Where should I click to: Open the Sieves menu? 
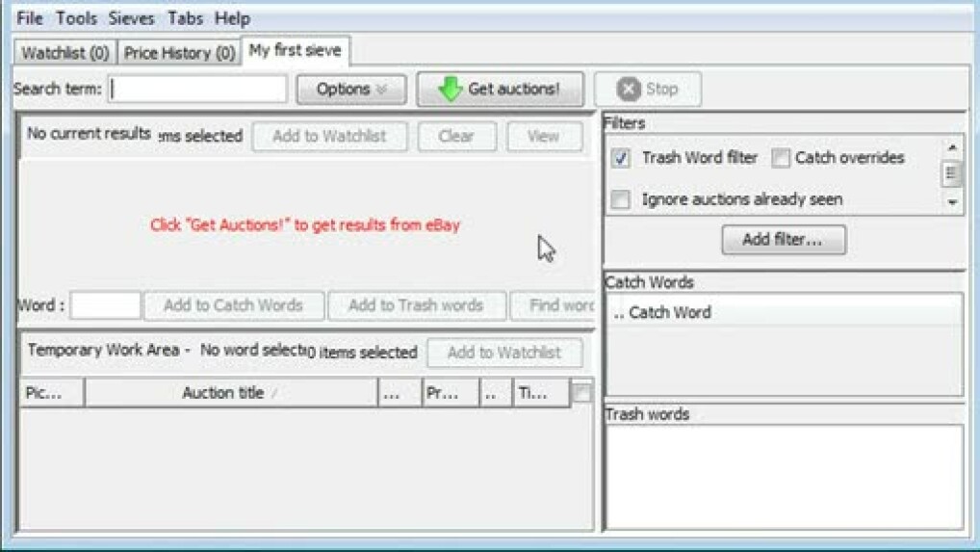click(x=131, y=18)
